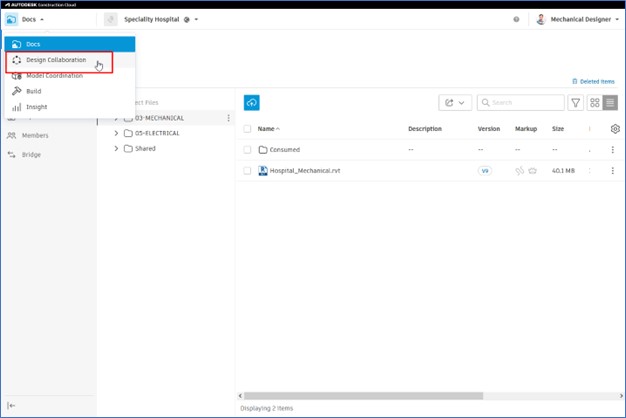Select the 03-MECHANICAL folder in tree
The width and height of the screenshot is (626, 418).
pyautogui.click(x=159, y=118)
